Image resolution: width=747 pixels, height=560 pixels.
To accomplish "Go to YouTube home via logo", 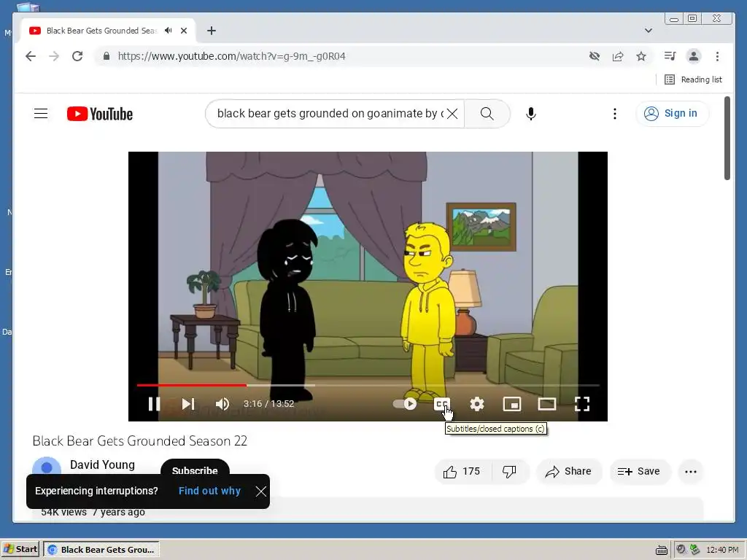I will [99, 114].
